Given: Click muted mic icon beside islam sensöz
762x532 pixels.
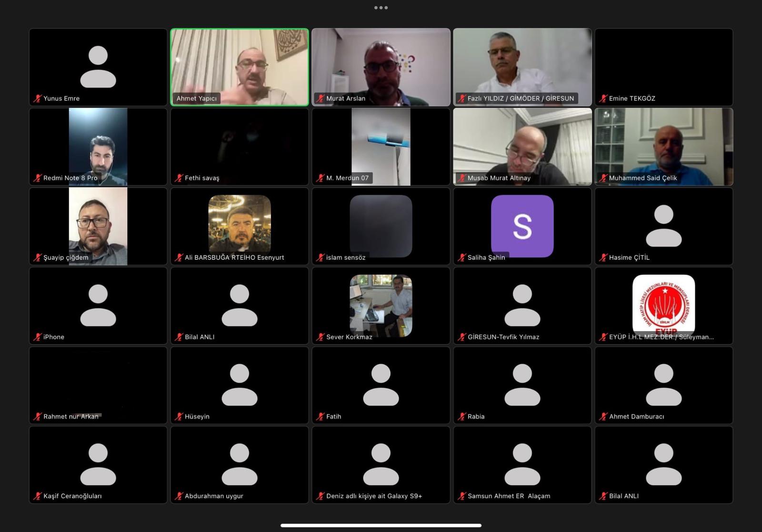Looking at the screenshot, I should click(321, 257).
